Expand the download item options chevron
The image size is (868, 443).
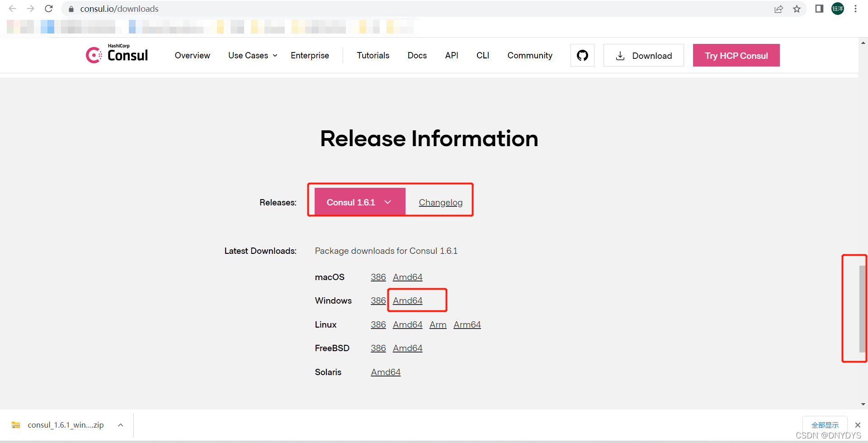point(120,425)
